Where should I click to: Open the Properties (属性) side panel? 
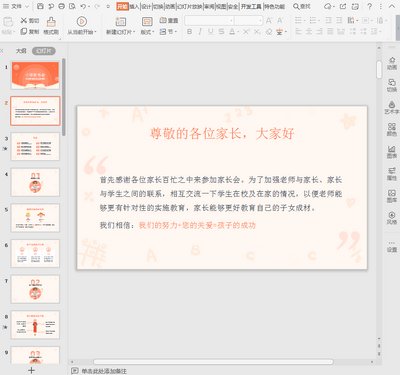coord(392,174)
